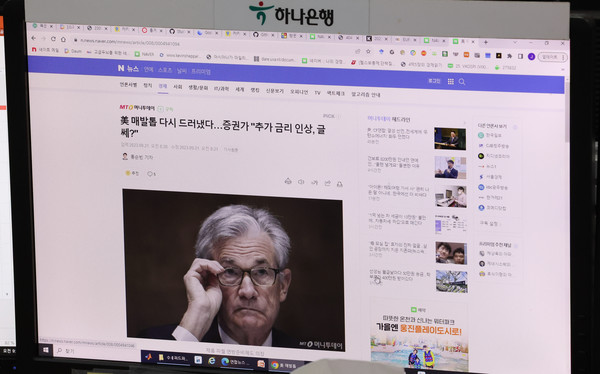Viewport: 600px width, 374px height.
Task: Print the article with printer icon
Action: (x=339, y=184)
